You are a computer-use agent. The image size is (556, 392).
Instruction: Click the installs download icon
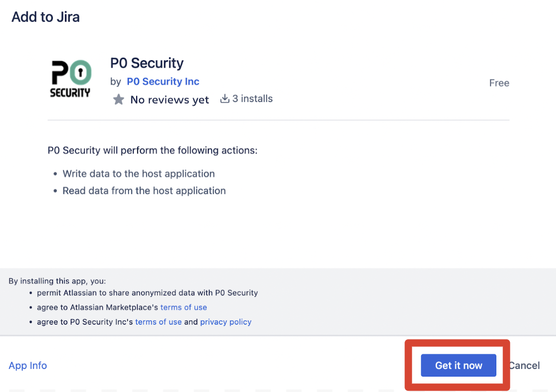point(225,99)
